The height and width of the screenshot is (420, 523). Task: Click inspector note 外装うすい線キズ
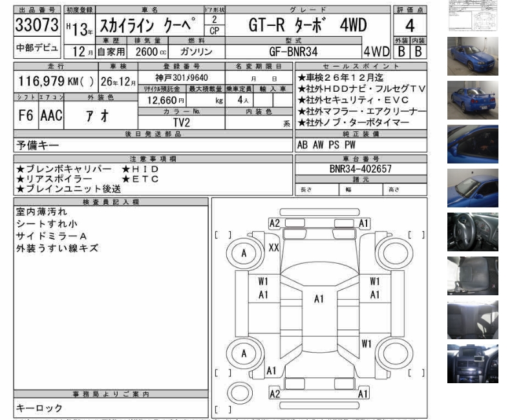(58, 248)
